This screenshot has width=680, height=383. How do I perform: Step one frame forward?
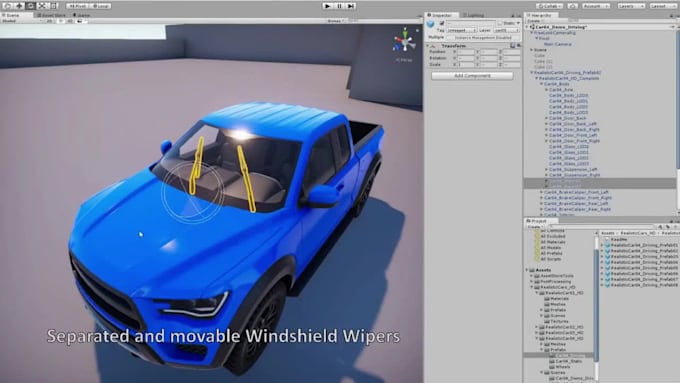click(x=351, y=6)
